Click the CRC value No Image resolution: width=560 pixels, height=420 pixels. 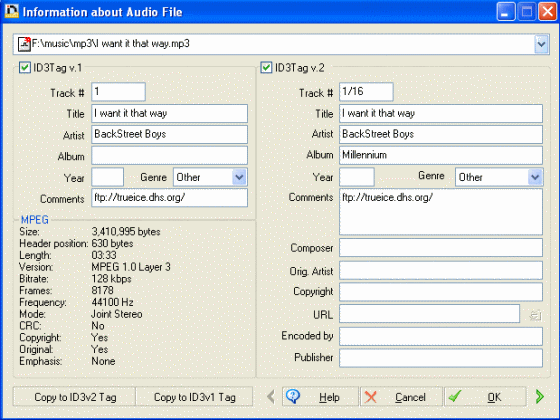pos(98,326)
